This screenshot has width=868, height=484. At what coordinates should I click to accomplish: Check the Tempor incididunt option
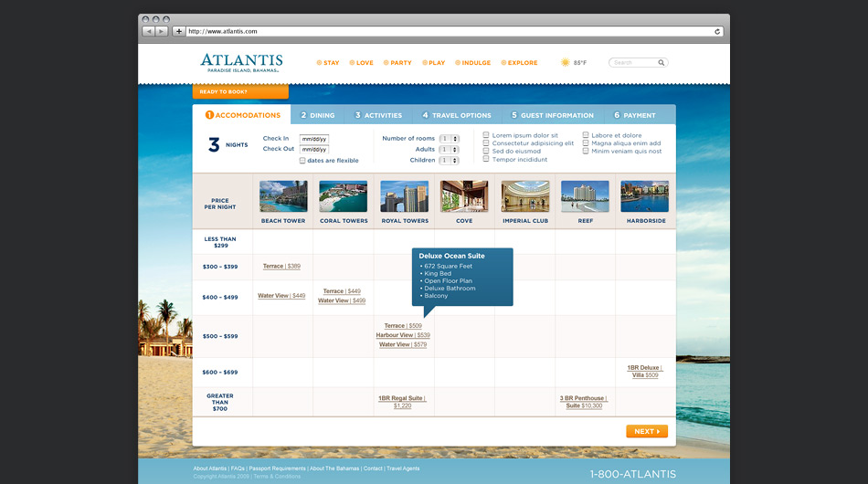(x=486, y=159)
